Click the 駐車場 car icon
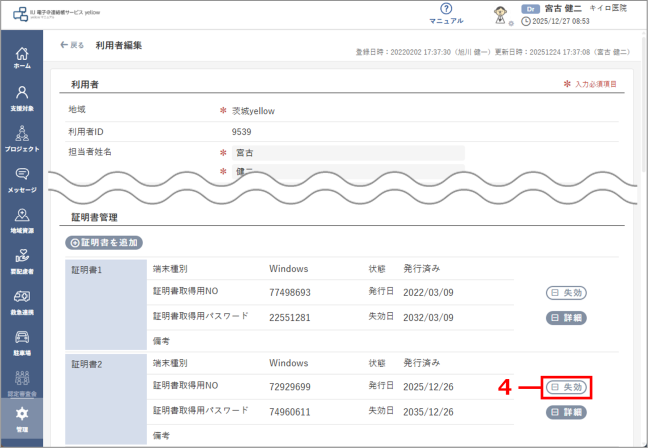This screenshot has width=648, height=448. click(22, 342)
